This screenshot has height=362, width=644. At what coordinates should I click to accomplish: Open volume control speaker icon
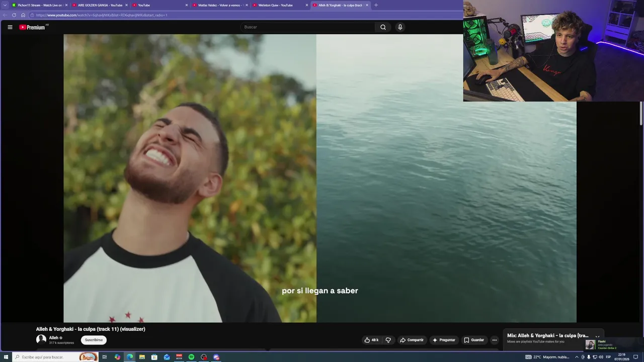601,357
